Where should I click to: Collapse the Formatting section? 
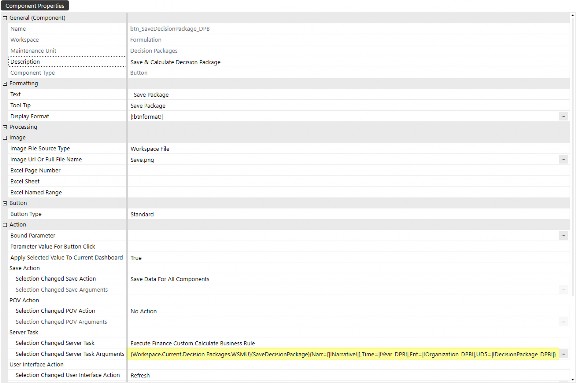click(5, 84)
